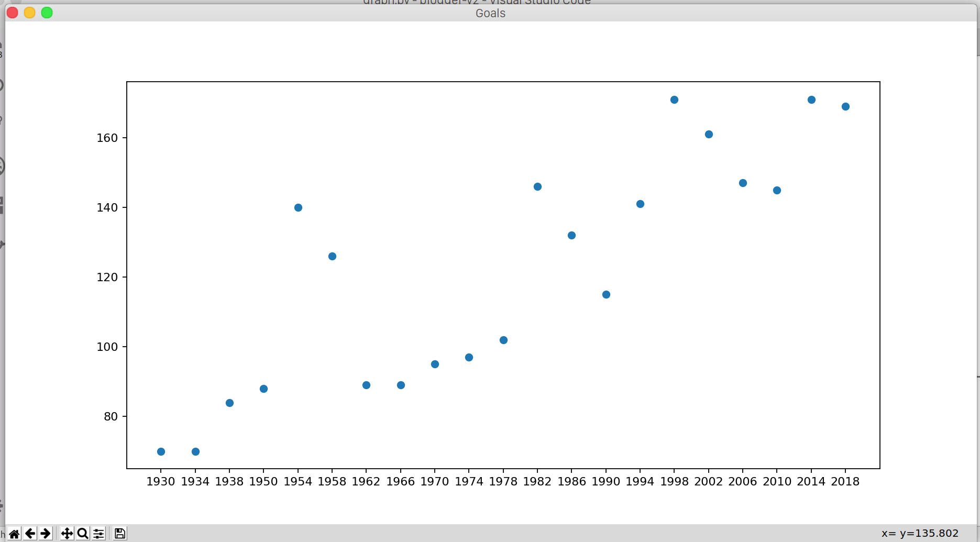Enable the Pan tool in the toolbar
This screenshot has width=980, height=542.
[67, 533]
